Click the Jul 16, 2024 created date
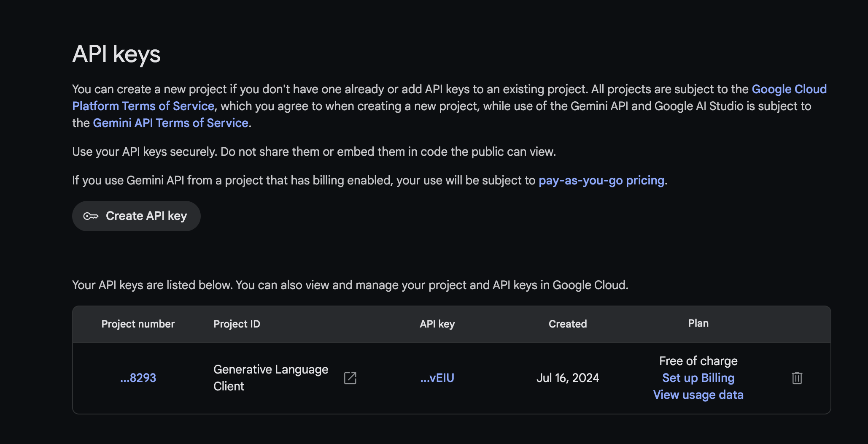868x444 pixels. pyautogui.click(x=567, y=378)
